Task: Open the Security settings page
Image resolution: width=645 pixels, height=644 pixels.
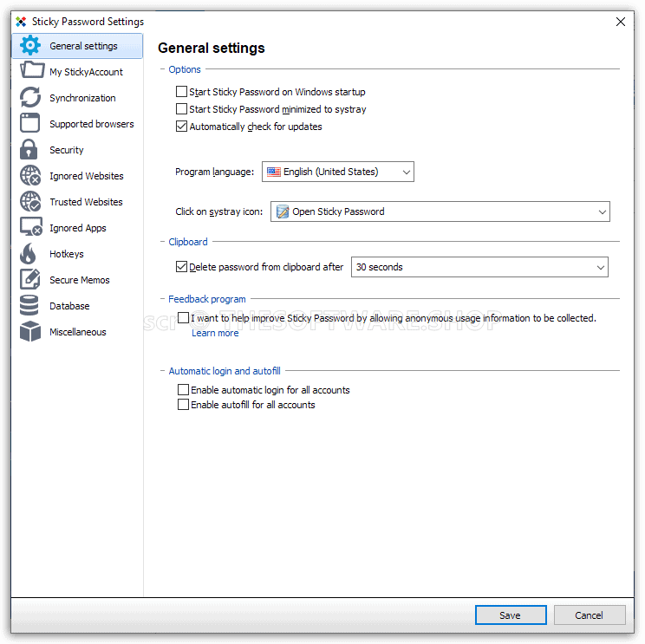Action: 77,150
